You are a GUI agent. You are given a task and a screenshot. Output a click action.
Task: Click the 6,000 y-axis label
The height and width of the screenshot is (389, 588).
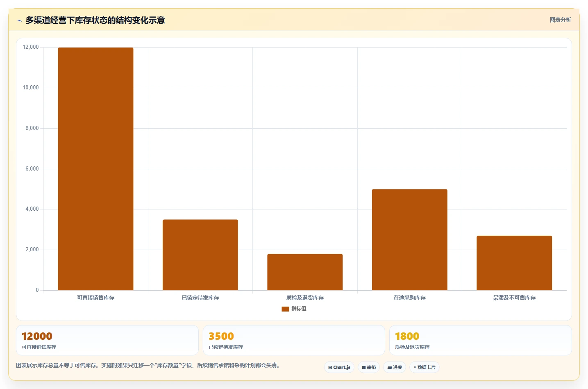pos(32,169)
